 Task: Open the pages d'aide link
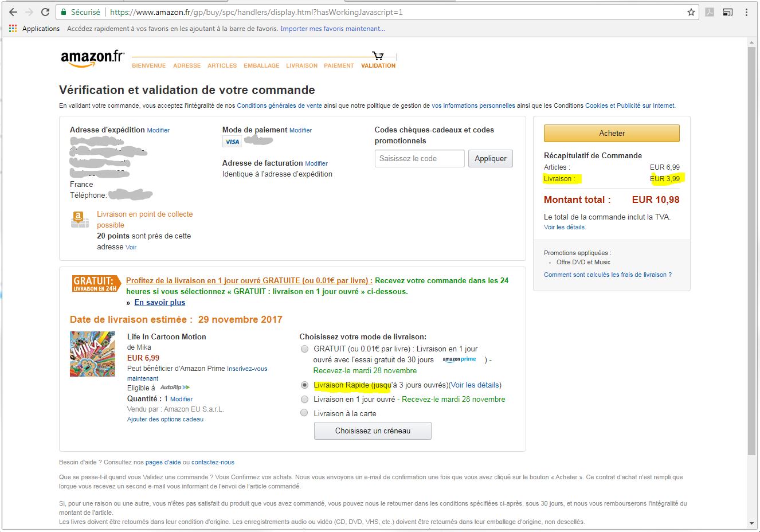click(163, 462)
